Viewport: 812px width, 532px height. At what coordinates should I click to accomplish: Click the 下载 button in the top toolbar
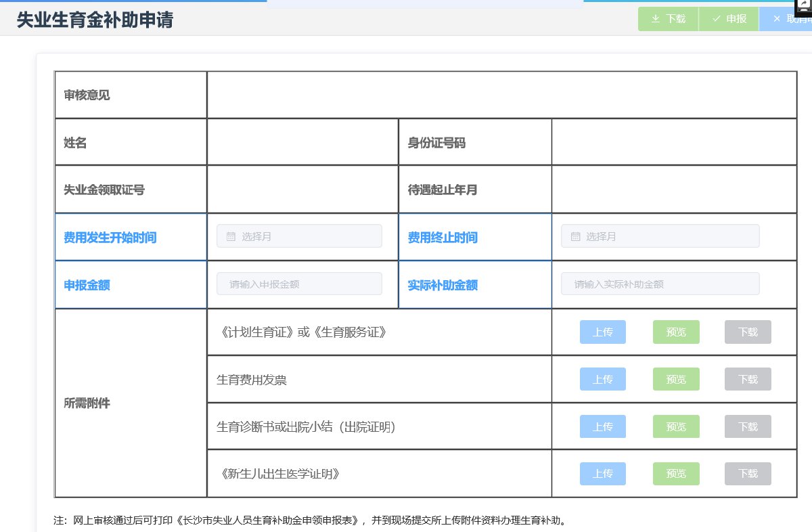point(668,19)
